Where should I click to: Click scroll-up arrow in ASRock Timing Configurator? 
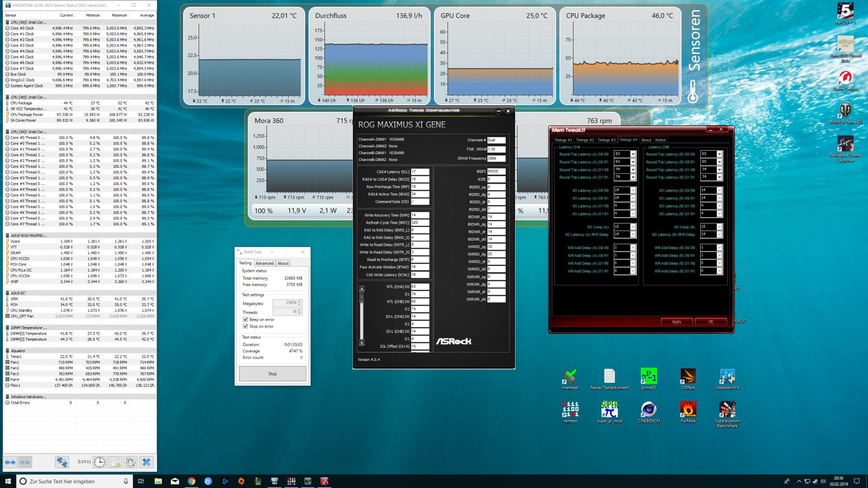[x=362, y=288]
